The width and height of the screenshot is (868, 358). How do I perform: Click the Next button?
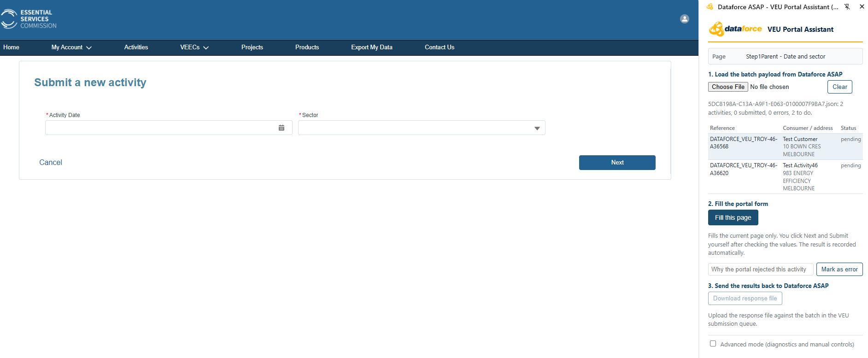pyautogui.click(x=617, y=163)
